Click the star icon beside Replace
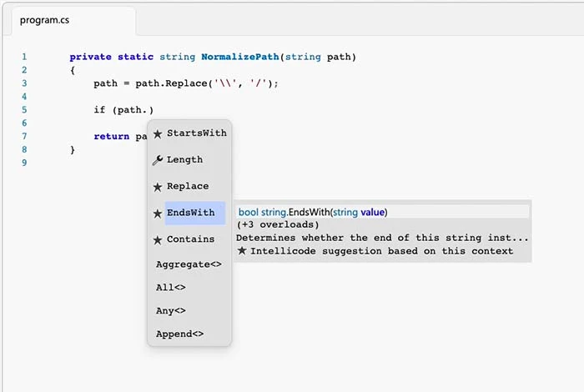Viewport: 584px width, 392px height. coord(158,187)
